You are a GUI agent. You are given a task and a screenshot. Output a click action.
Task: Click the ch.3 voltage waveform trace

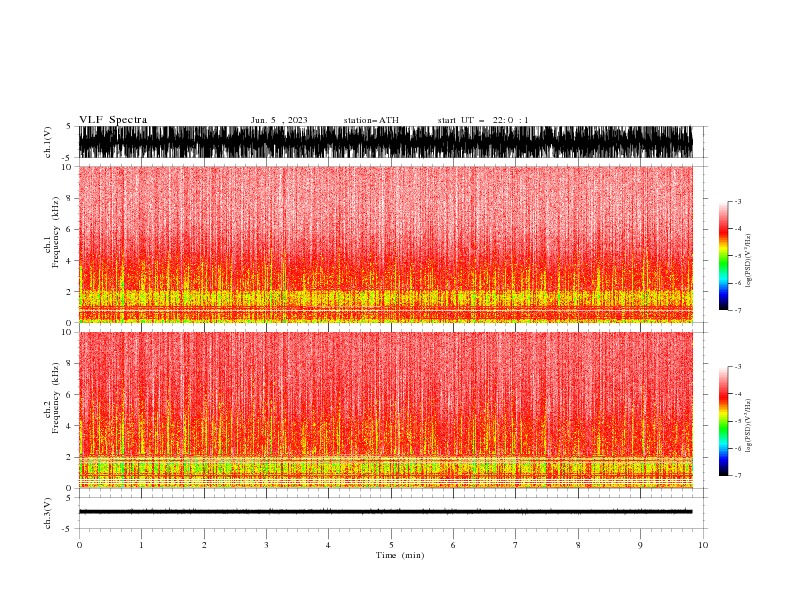coord(385,512)
